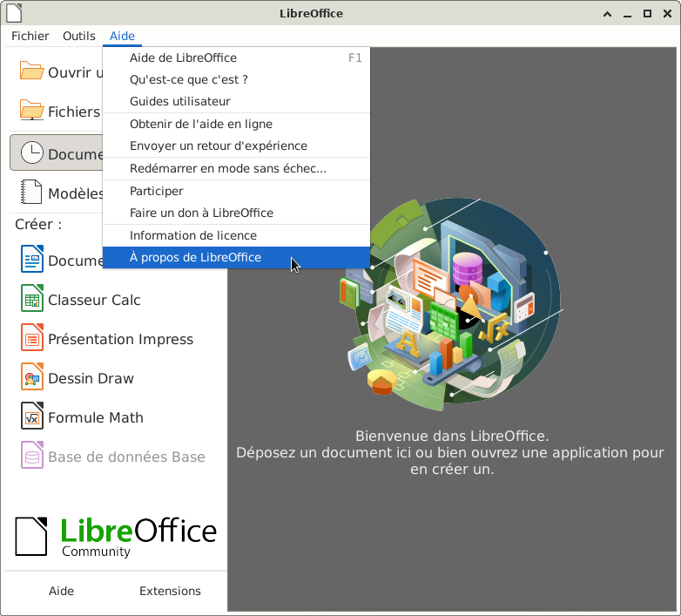
Task: Minimize the LibreOffice window
Action: tap(627, 14)
